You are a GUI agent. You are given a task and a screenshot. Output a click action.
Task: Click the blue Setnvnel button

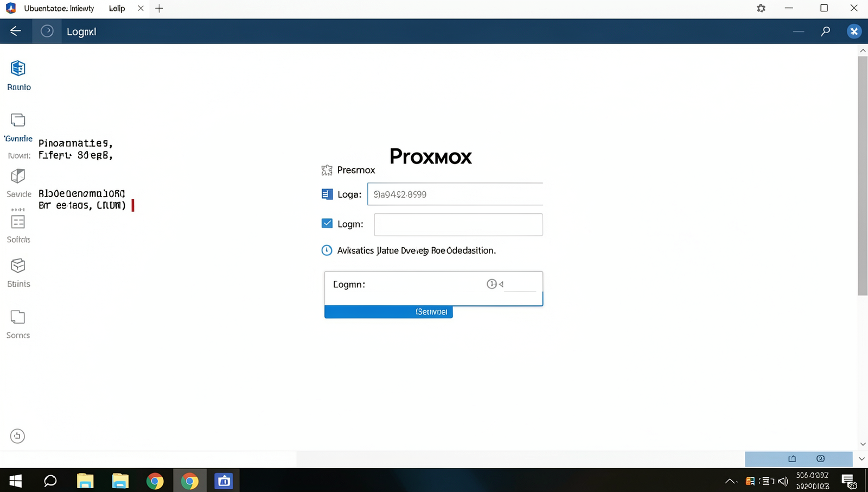[388, 312]
